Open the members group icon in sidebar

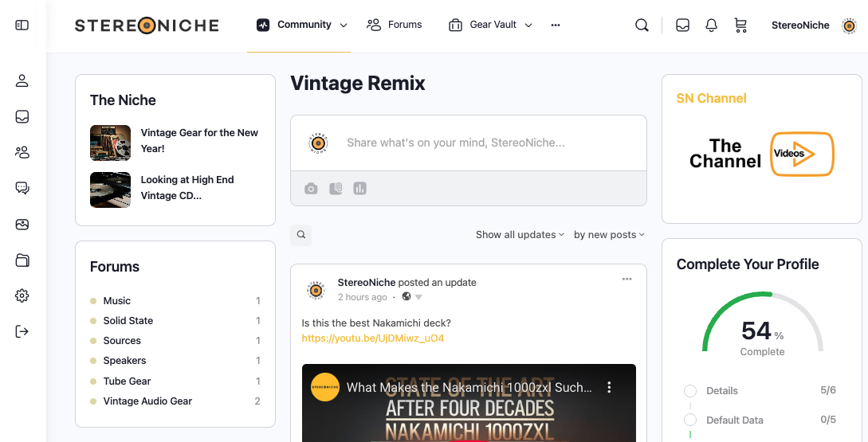[x=22, y=153]
